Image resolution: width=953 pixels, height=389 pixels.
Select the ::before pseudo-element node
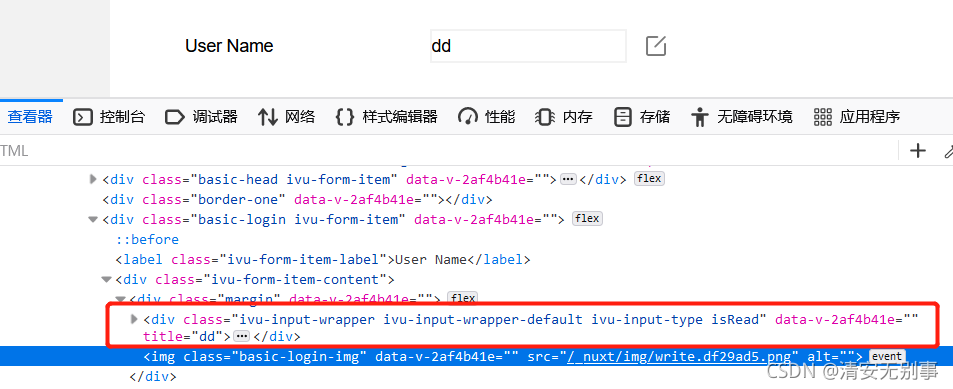point(148,239)
